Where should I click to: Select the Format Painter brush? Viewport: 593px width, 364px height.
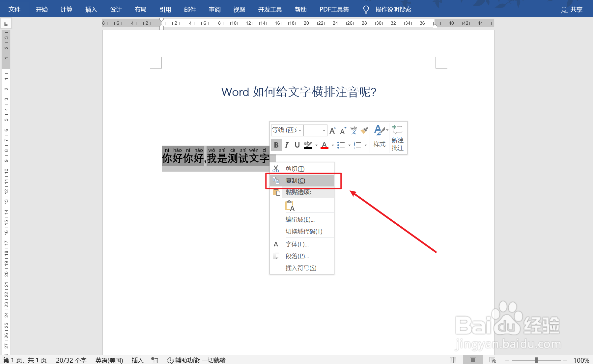click(364, 130)
